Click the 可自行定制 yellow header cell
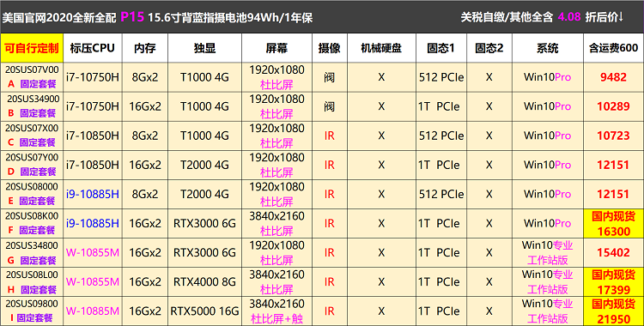Image resolution: width=644 pixels, height=326 pixels. pos(32,48)
